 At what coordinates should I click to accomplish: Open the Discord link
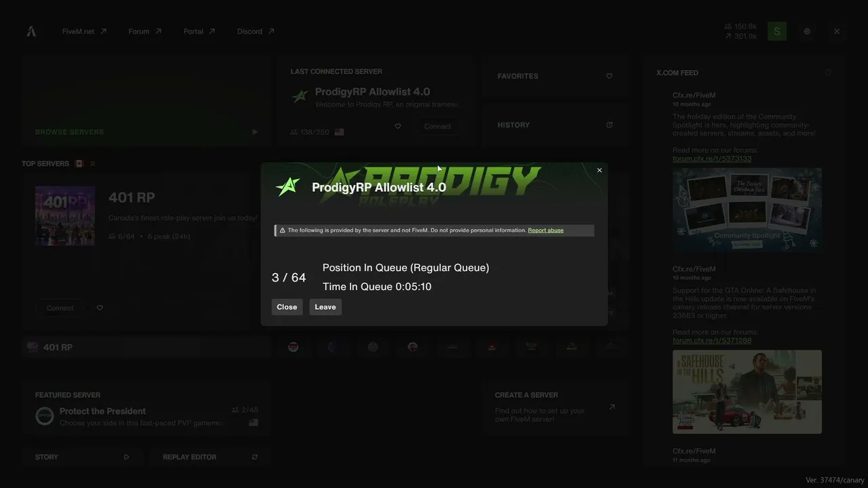[256, 31]
